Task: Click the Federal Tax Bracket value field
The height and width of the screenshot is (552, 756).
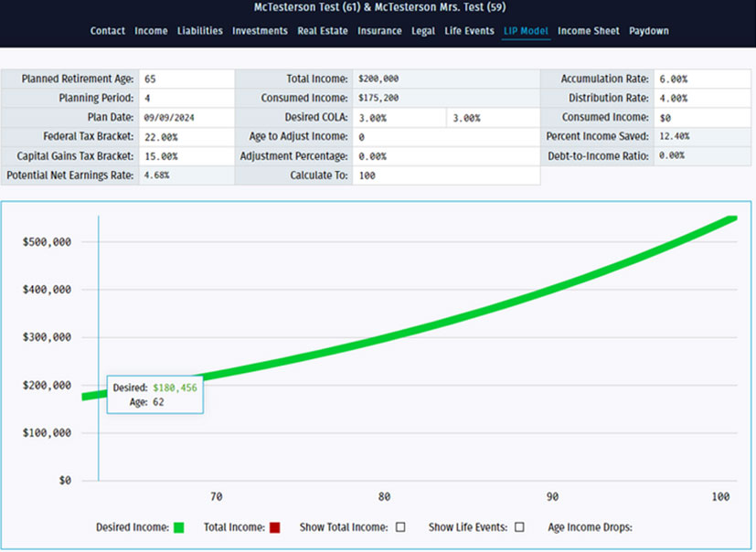Action: tap(186, 137)
